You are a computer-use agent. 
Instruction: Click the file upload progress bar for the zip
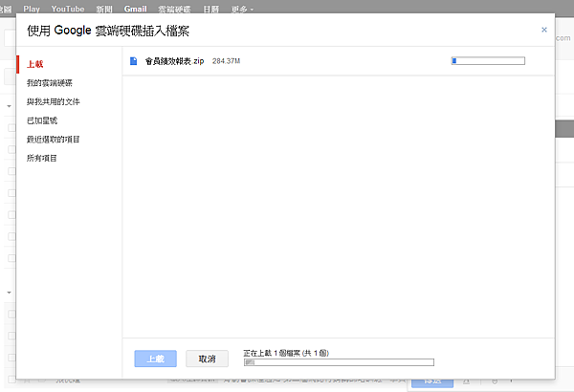click(488, 61)
